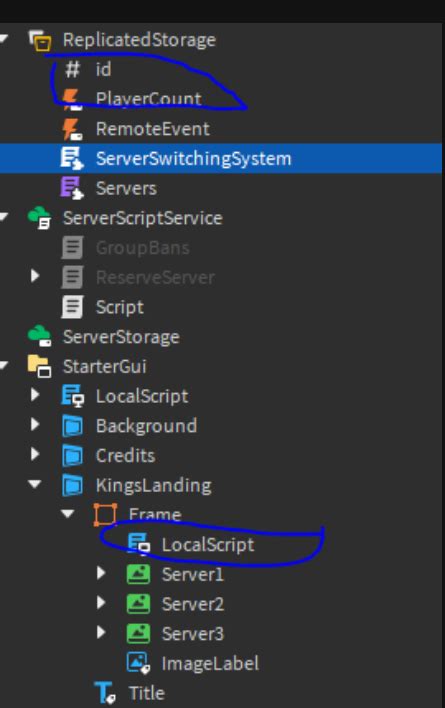
Task: Click the ServerSwitchingSystem module script icon
Action: pos(72,159)
